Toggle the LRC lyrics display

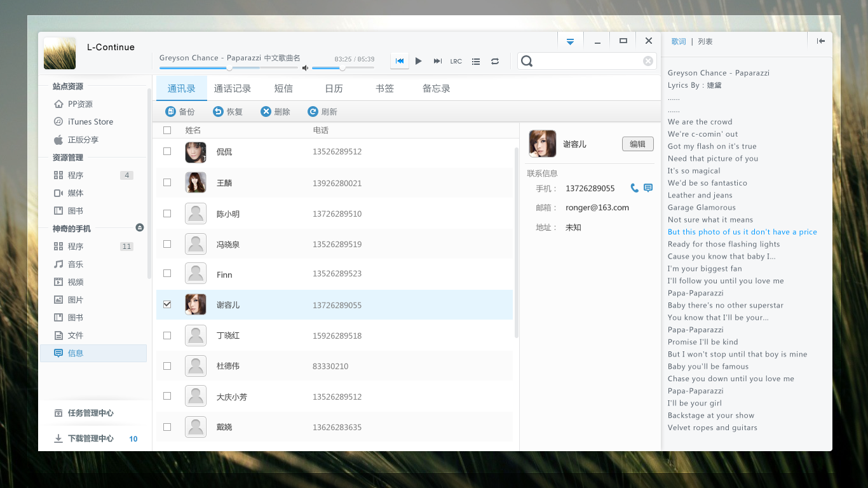(456, 62)
